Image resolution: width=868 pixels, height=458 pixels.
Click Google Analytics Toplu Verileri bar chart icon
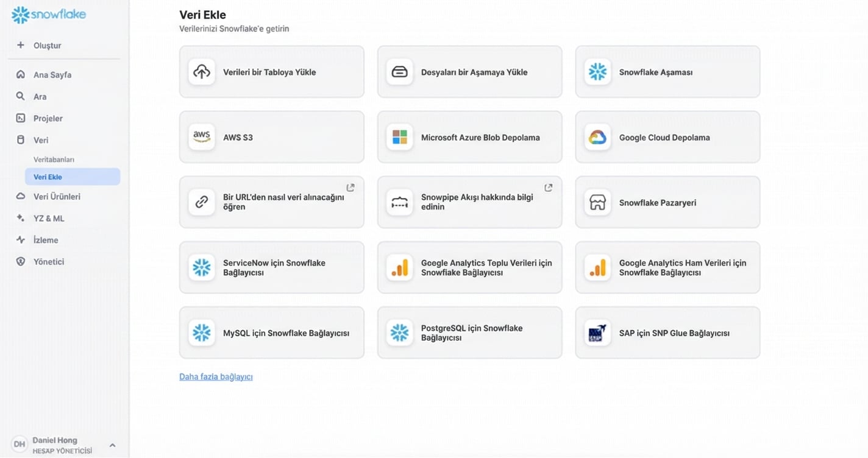(x=400, y=268)
